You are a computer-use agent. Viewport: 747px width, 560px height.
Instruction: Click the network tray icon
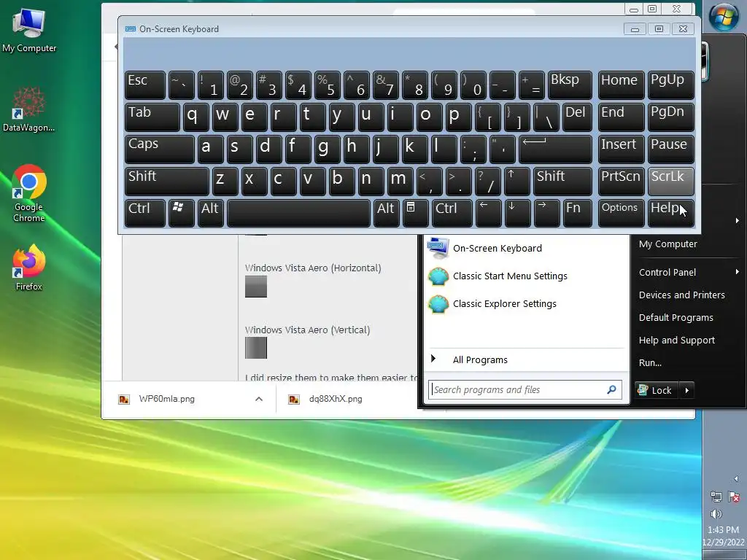[x=716, y=497]
